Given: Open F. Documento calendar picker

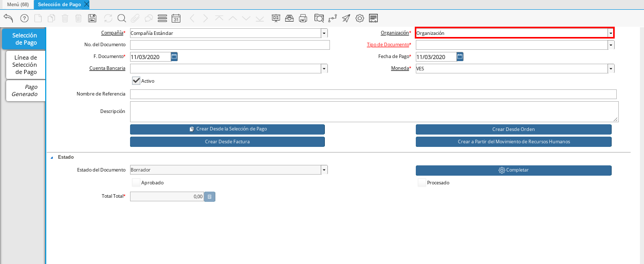Looking at the screenshot, I should click(x=174, y=56).
